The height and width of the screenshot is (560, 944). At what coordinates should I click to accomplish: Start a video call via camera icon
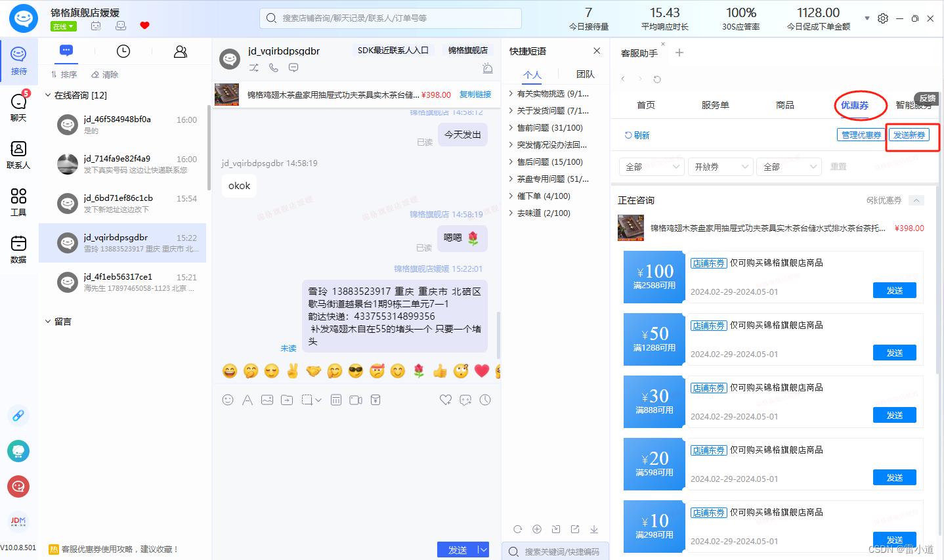click(x=356, y=400)
